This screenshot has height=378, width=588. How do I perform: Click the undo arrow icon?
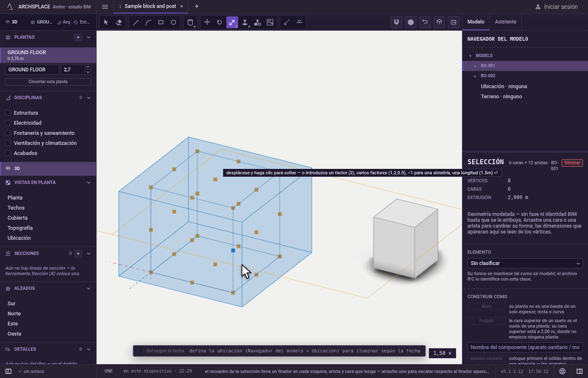pos(425,22)
